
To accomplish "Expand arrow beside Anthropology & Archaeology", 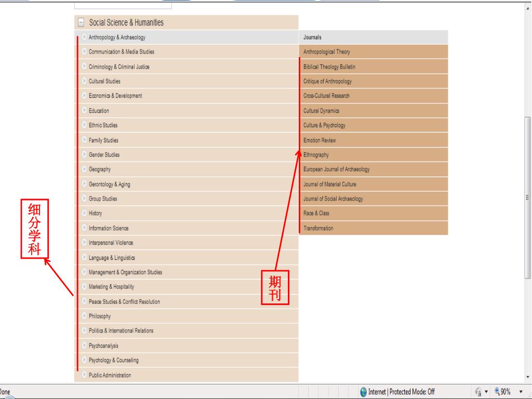I will [84, 37].
